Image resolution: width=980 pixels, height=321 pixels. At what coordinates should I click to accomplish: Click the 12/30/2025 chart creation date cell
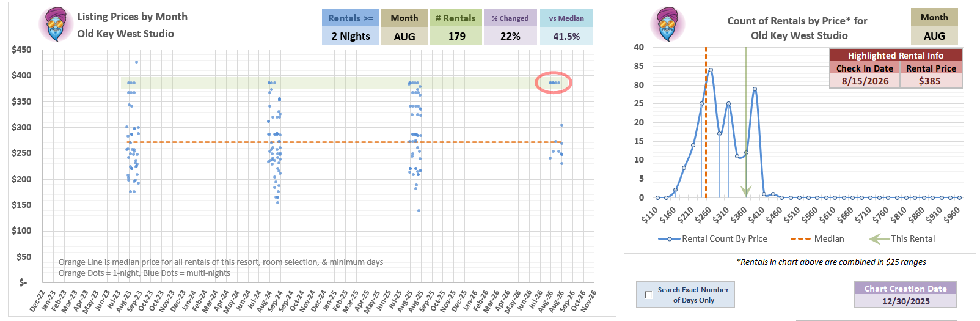pos(905,301)
